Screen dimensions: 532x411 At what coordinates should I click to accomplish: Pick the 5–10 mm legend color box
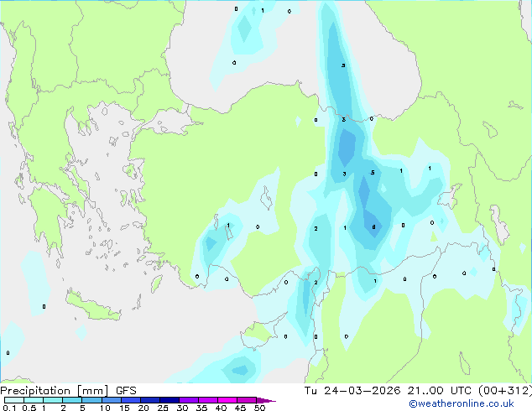tap(91, 400)
